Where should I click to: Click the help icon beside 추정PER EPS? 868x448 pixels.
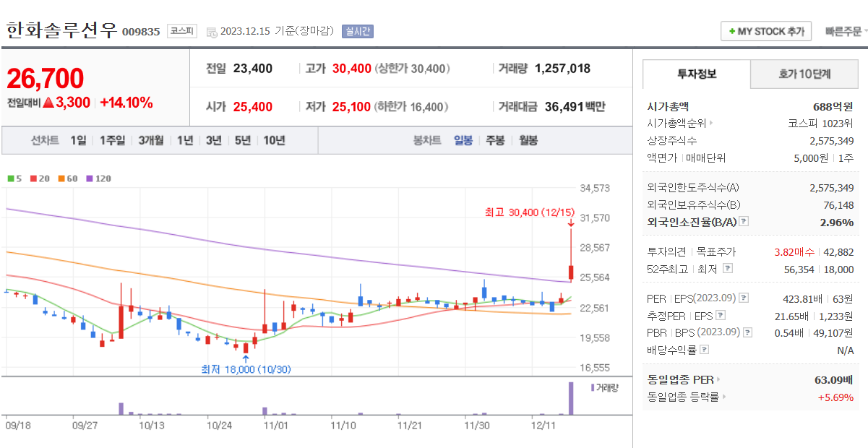[720, 315]
